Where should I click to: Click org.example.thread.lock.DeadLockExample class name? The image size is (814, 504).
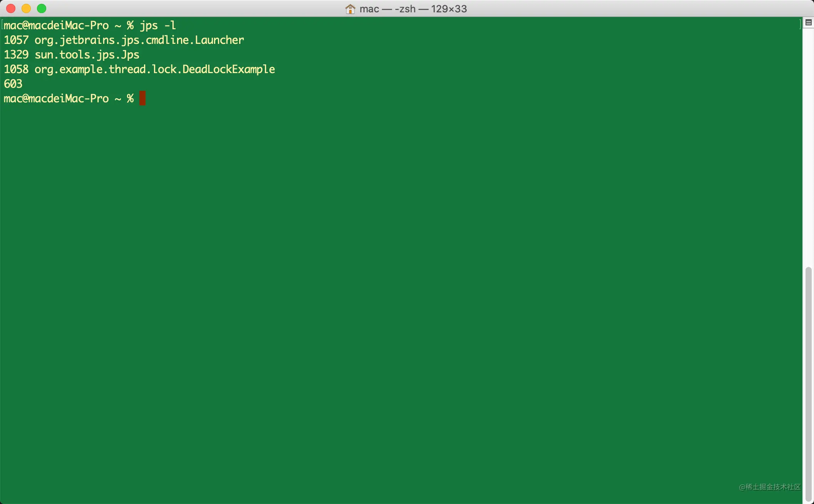(155, 69)
